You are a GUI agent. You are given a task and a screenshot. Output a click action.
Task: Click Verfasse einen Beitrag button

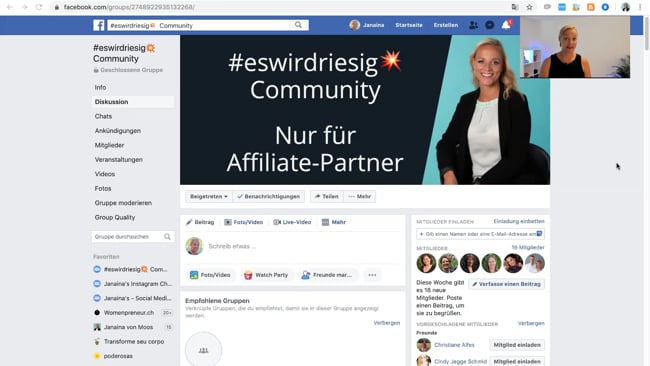[x=507, y=284]
